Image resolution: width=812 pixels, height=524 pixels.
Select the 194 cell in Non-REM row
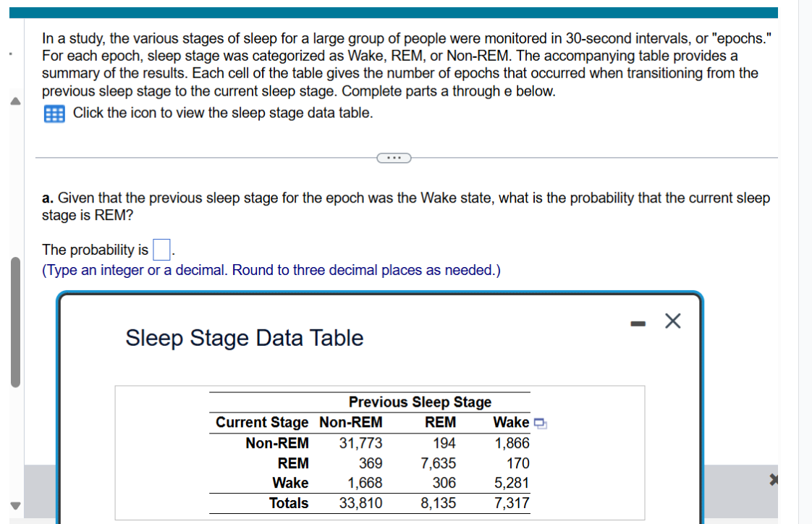click(444, 443)
